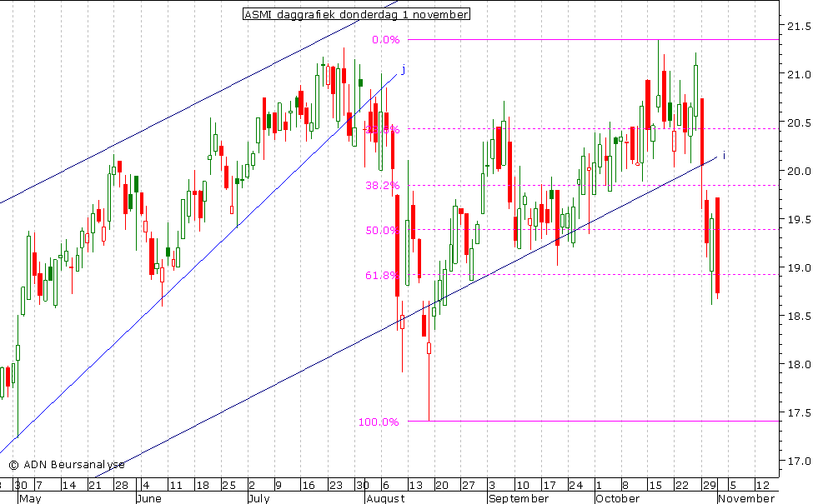The height and width of the screenshot is (504, 813).
Task: Click the 18.0 price axis value
Action: 799,365
